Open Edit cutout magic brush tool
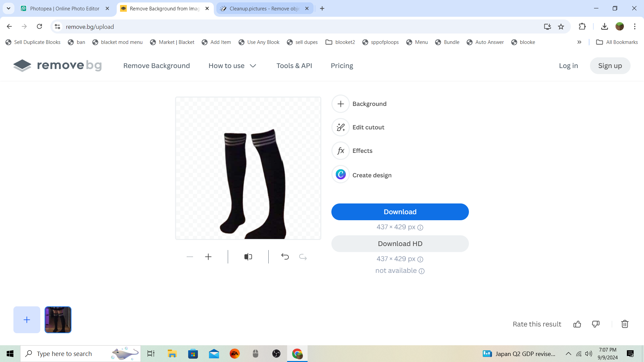 [340, 127]
